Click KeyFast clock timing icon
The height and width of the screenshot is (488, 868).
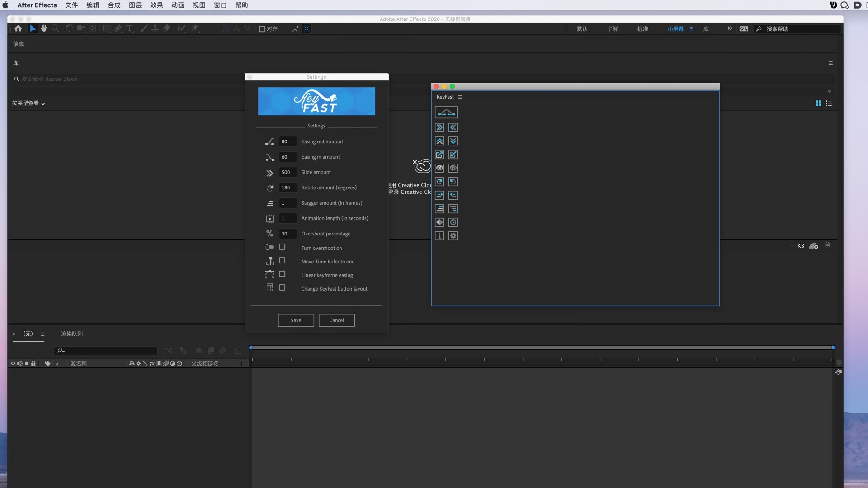453,222
